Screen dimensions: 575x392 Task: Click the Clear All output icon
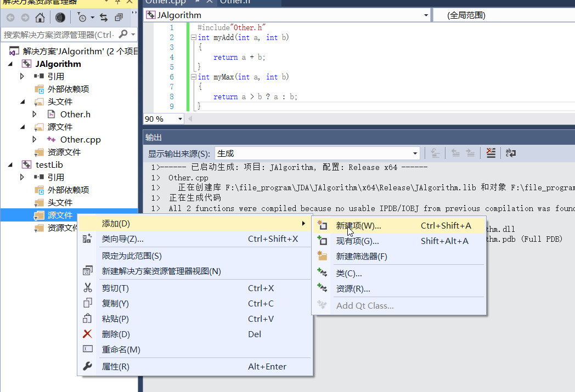[491, 153]
